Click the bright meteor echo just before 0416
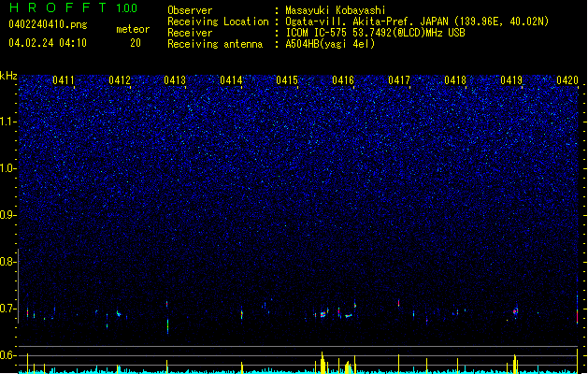 (323, 314)
